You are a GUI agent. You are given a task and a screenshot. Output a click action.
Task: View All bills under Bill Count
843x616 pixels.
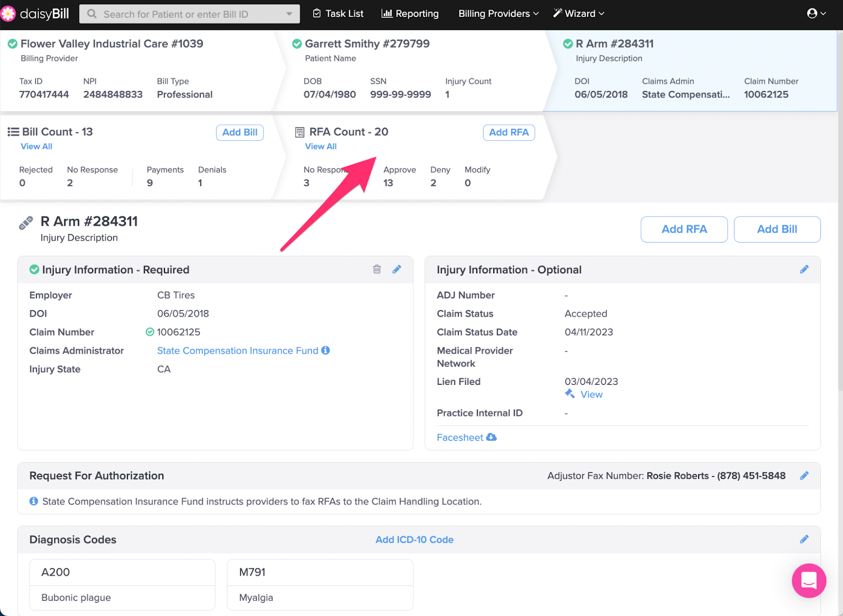point(36,146)
